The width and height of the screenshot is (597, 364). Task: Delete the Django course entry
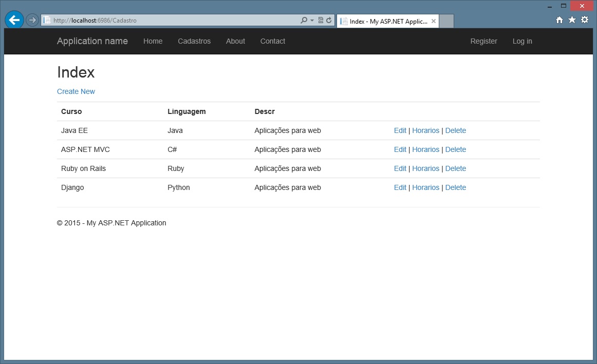[455, 187]
